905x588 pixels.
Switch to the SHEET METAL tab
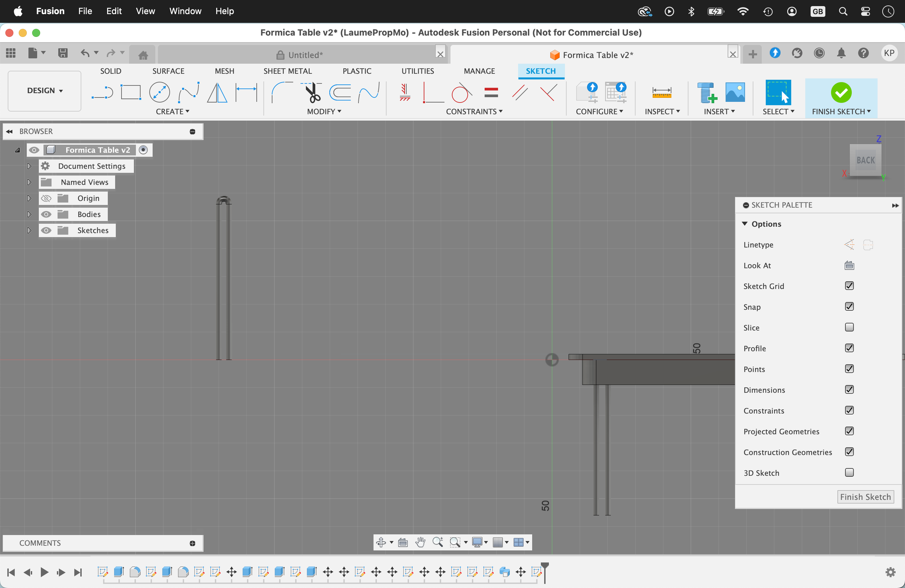287,71
